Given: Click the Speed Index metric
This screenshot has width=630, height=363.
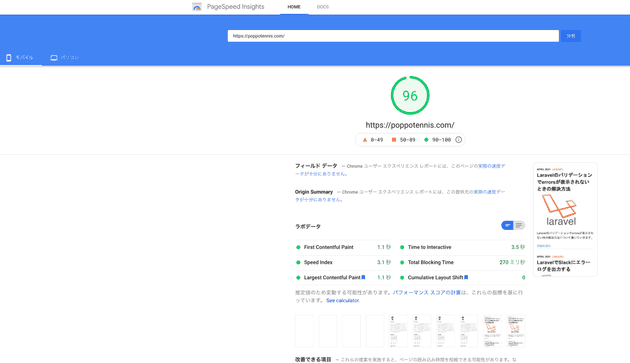Looking at the screenshot, I should coord(343,263).
